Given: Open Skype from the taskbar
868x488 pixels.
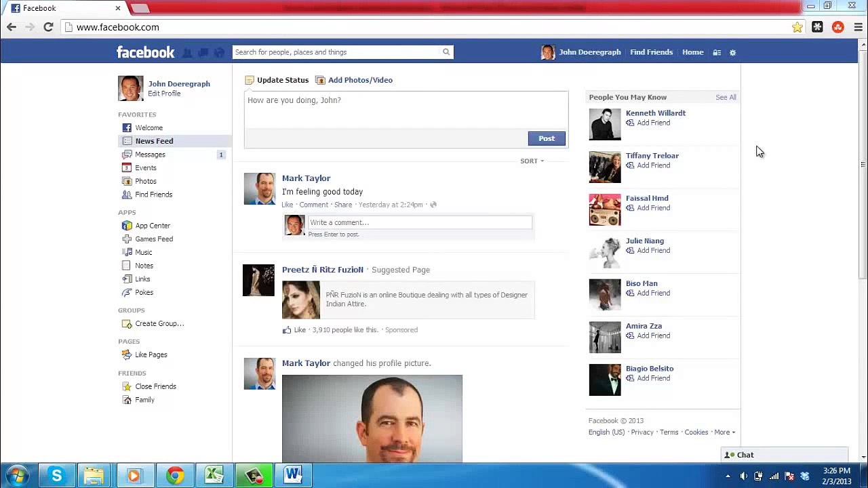Looking at the screenshot, I should 56,476.
